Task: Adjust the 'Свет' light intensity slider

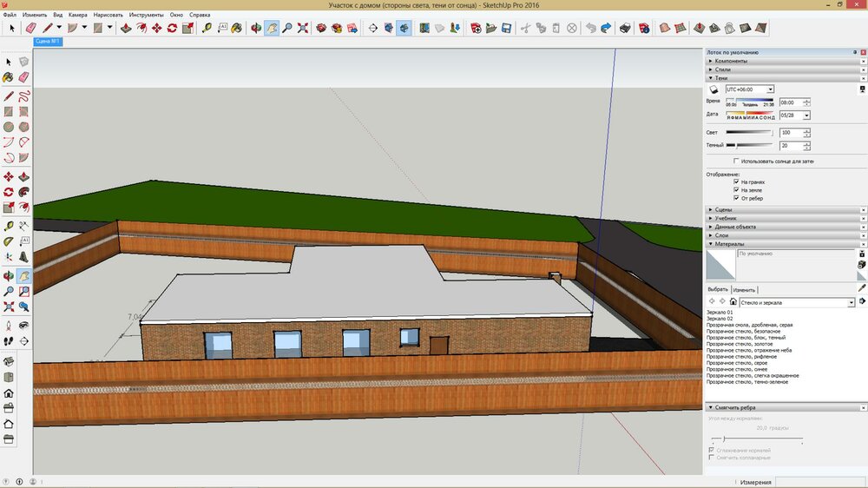Action: 749,132
